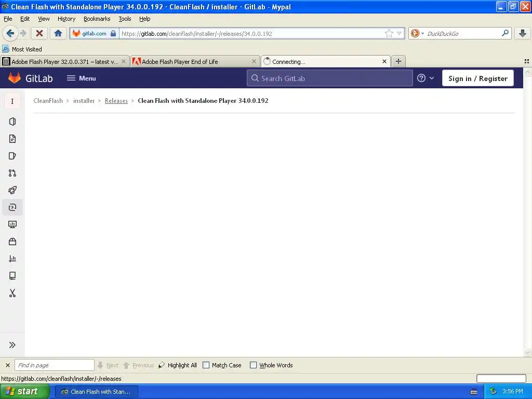Open the browser Help menu
Viewport: 532px width, 399px height.
(144, 19)
